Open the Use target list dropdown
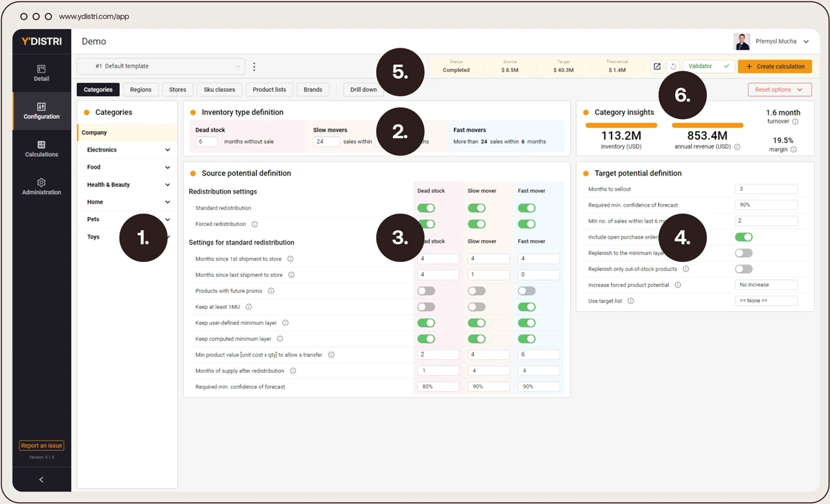 pos(766,301)
